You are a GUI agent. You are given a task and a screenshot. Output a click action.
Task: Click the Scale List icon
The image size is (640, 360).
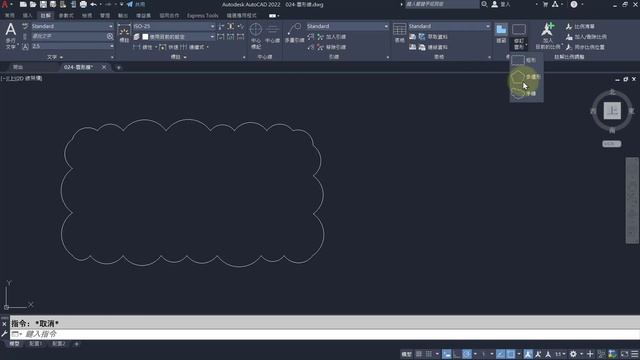pyautogui.click(x=569, y=27)
